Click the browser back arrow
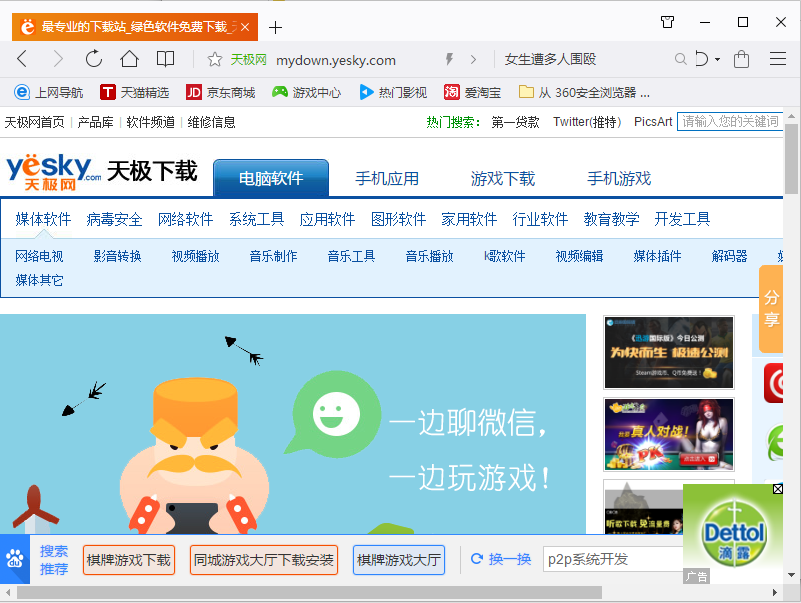This screenshot has width=801, height=603. pos(22,59)
